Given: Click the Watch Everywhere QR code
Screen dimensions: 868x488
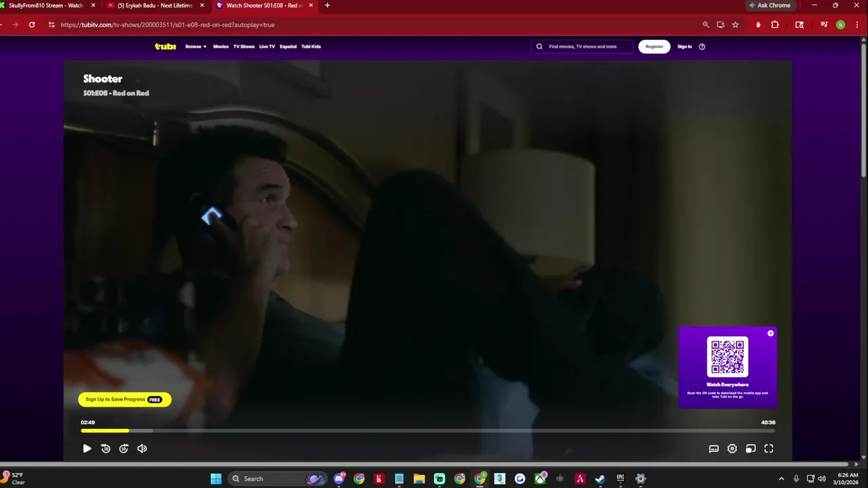Looking at the screenshot, I should [728, 357].
